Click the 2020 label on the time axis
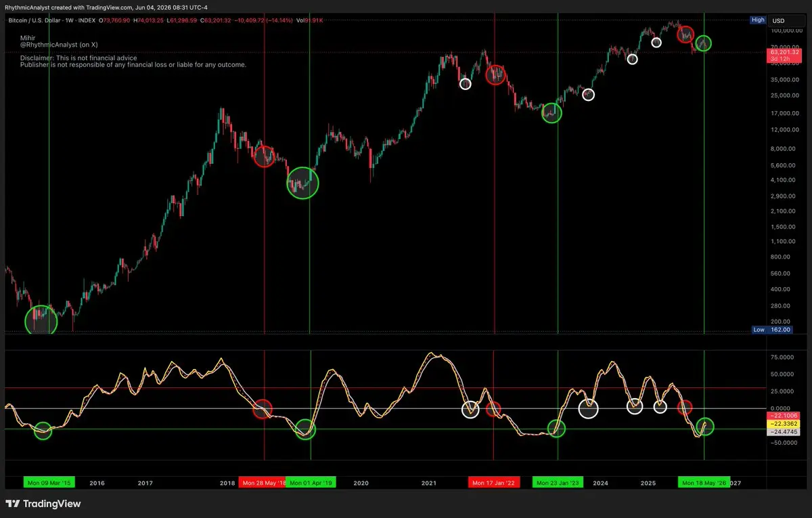The image size is (812, 518). (361, 483)
